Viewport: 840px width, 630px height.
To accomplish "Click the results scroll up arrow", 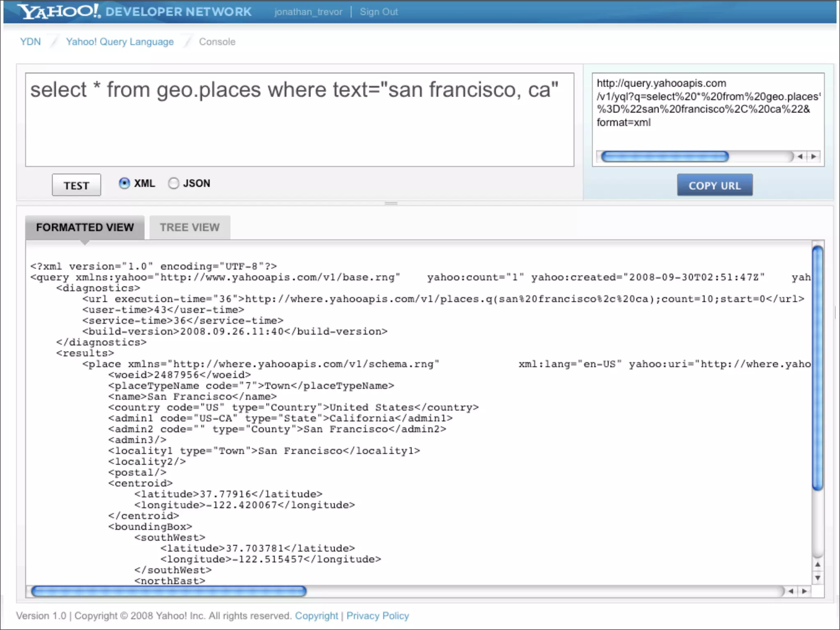I will (x=817, y=564).
